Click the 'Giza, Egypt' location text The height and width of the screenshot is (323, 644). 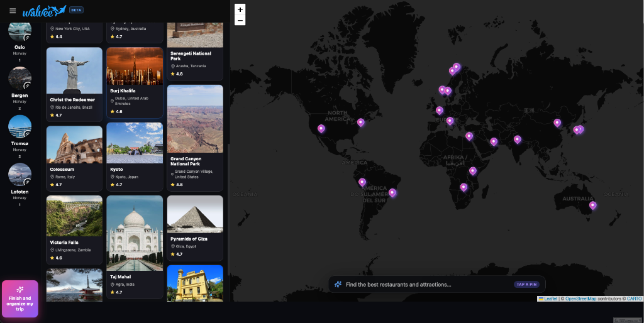tap(186, 246)
